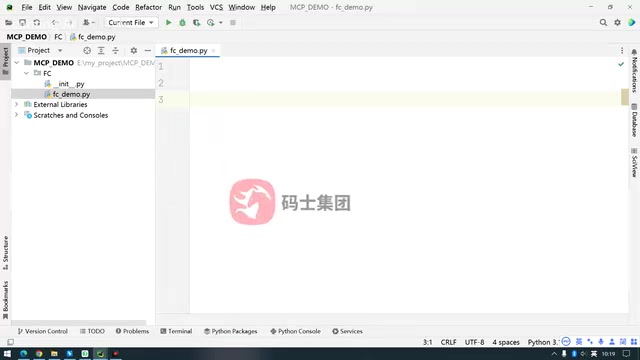640x360 pixels.
Task: Close the fc_demo.py editor tab
Action: click(x=213, y=51)
